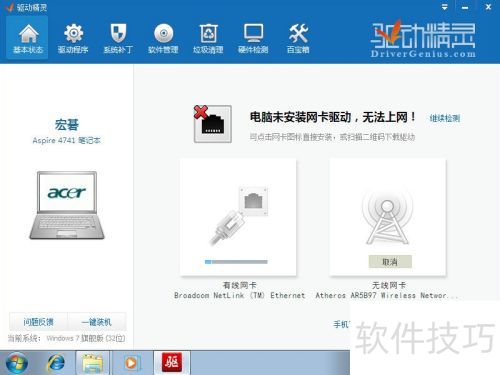The image size is (500, 375).
Task: Open the 软件管理 disc tab
Action: 163,38
